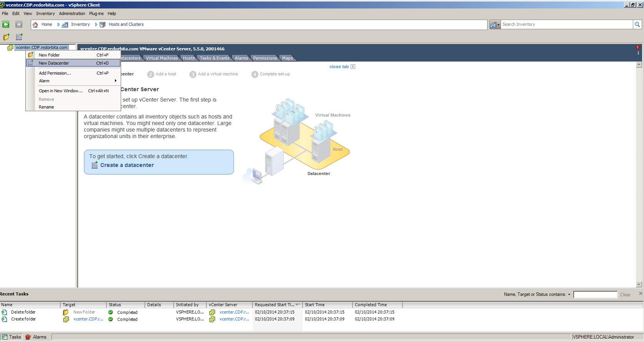The width and height of the screenshot is (644, 342).
Task: Click the Status column header
Action: coord(126,305)
